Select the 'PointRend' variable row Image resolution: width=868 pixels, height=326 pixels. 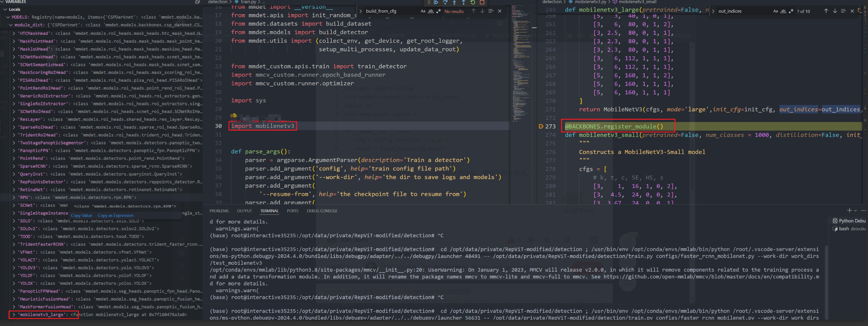[x=101, y=158]
